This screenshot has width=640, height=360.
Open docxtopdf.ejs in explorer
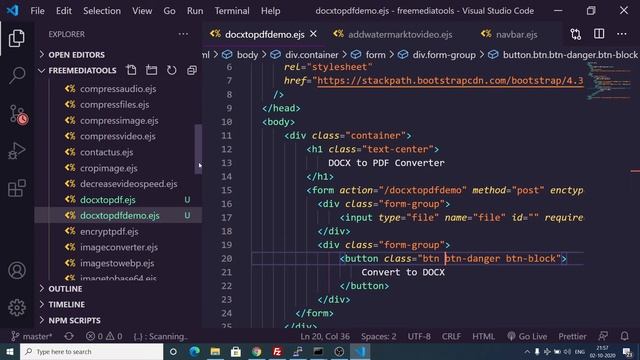pyautogui.click(x=108, y=200)
